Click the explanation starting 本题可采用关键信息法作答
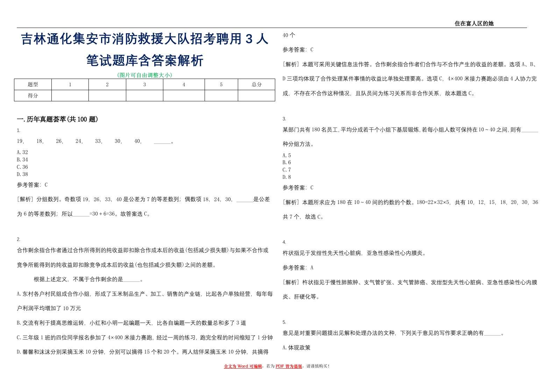Screen dimensions: 555x392 pyautogui.click(x=410, y=79)
